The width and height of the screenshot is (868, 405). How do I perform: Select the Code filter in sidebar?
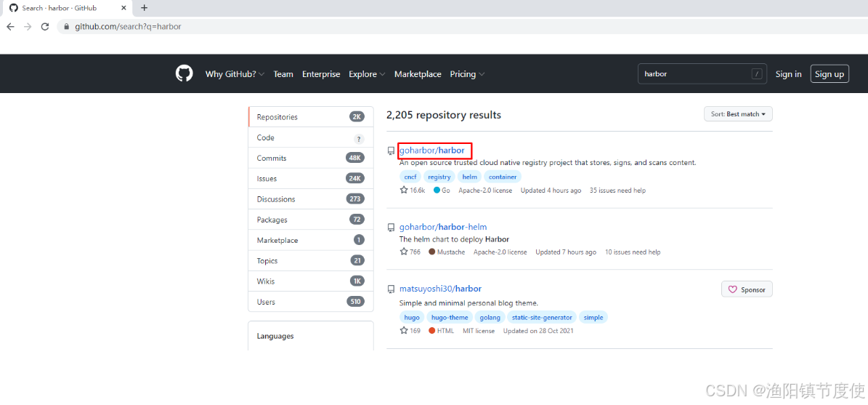(x=311, y=137)
